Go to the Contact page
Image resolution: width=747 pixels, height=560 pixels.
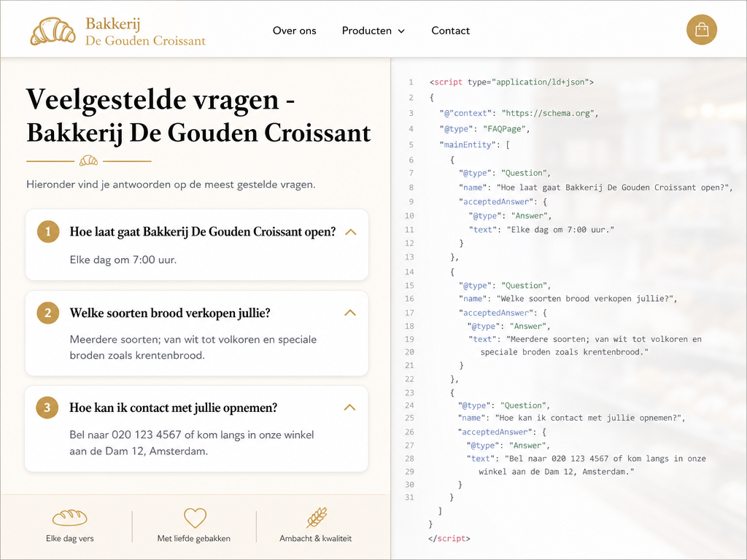[x=450, y=31]
